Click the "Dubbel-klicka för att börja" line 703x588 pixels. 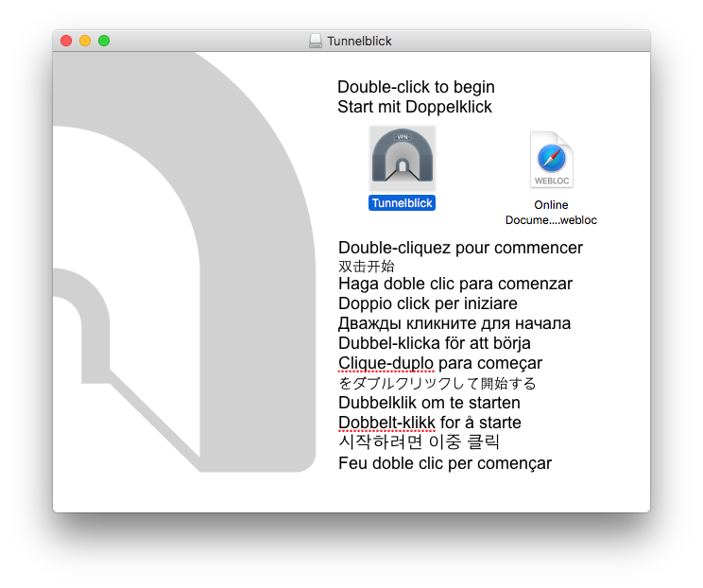434,342
